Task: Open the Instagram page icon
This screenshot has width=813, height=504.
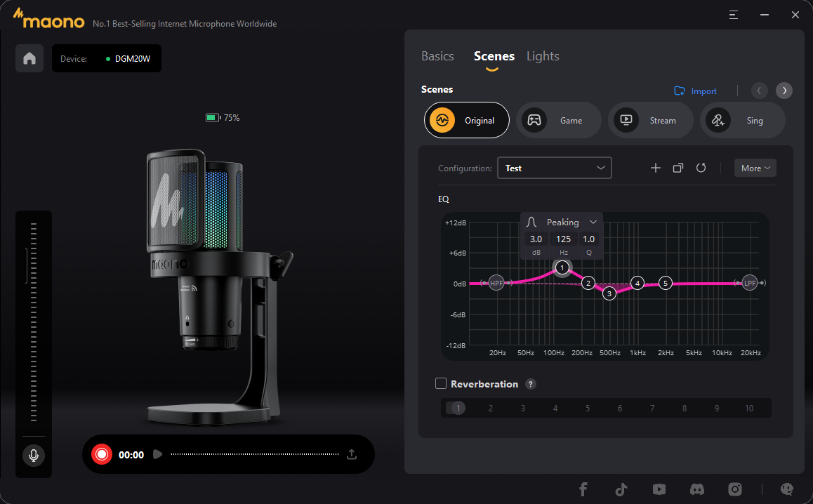Action: coord(734,489)
